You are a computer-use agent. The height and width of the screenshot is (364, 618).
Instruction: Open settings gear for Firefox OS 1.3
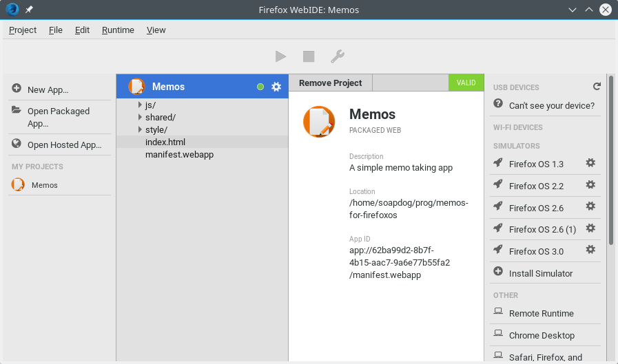[x=590, y=162]
